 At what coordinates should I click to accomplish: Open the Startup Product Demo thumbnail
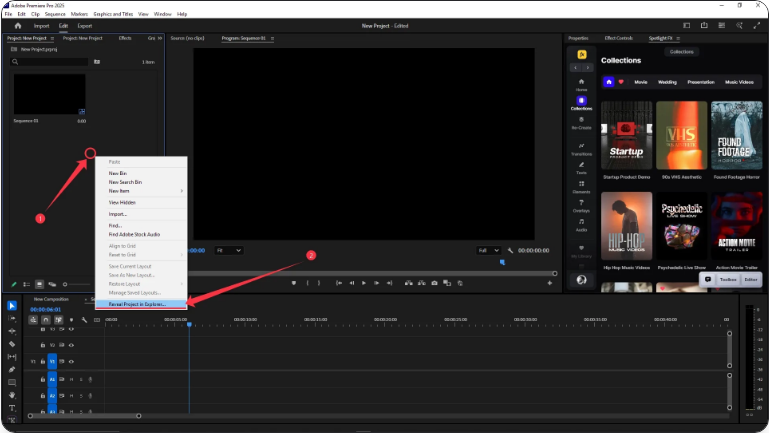pos(627,137)
